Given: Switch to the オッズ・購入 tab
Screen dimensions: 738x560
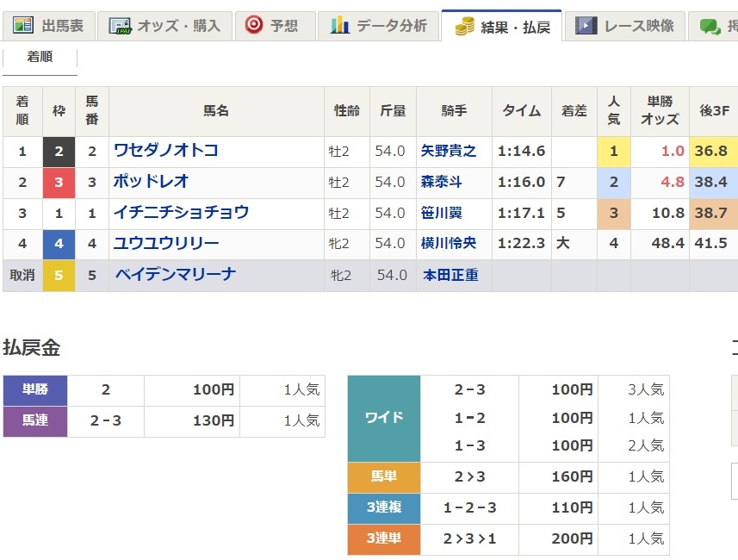Looking at the screenshot, I should (x=164, y=26).
